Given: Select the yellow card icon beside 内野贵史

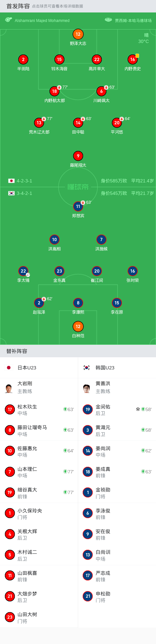Looking at the screenshot, I should tap(137, 56).
